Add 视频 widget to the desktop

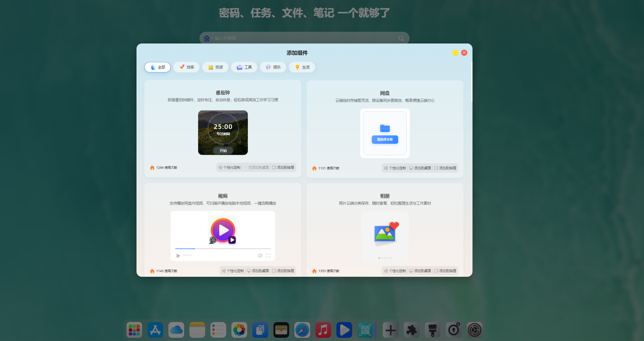pyautogui.click(x=258, y=271)
